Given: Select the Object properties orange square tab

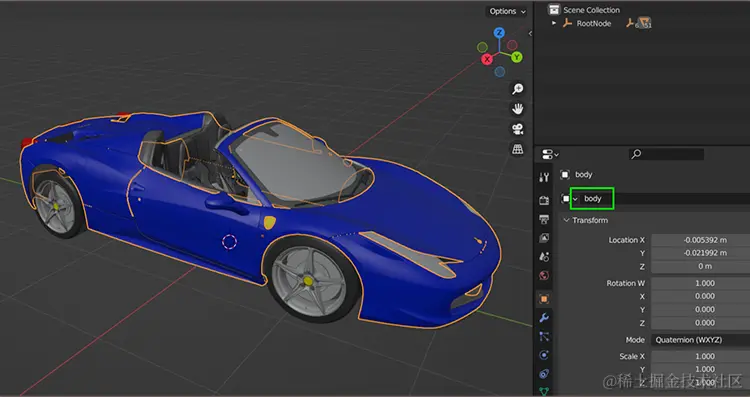Looking at the screenshot, I should tap(544, 299).
